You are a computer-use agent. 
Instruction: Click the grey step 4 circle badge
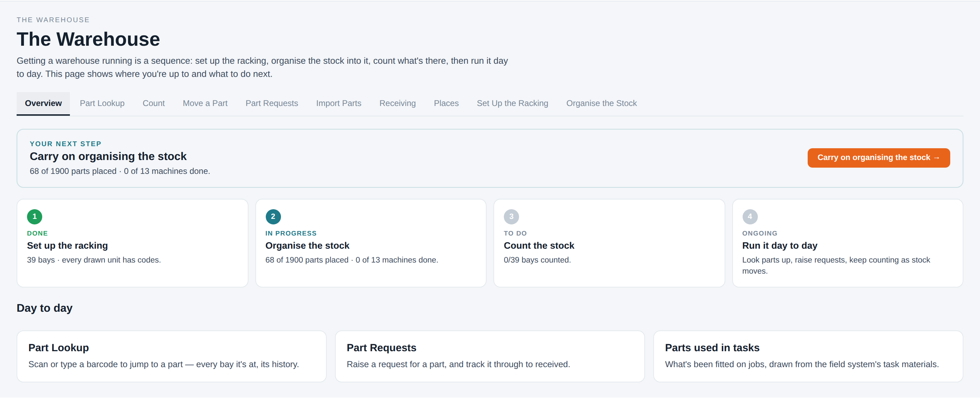pos(750,216)
